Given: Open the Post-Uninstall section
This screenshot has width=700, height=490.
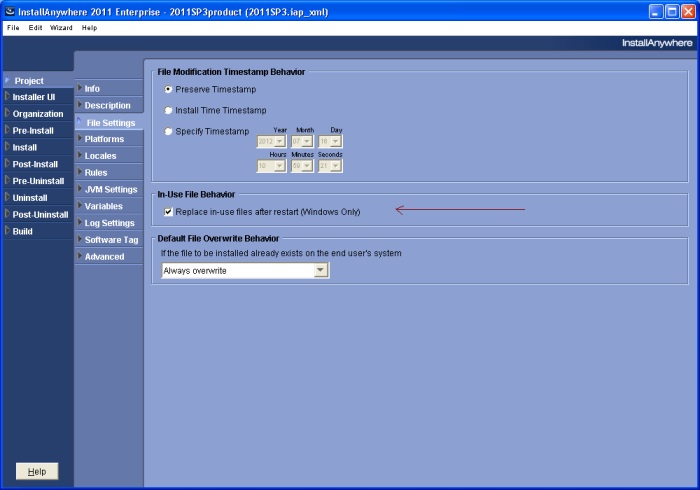Looking at the screenshot, I should coord(38,215).
